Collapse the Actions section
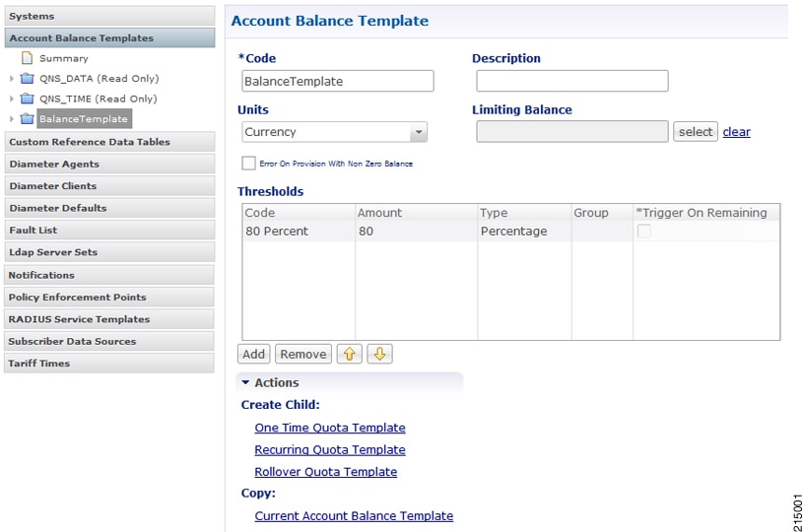 246,382
